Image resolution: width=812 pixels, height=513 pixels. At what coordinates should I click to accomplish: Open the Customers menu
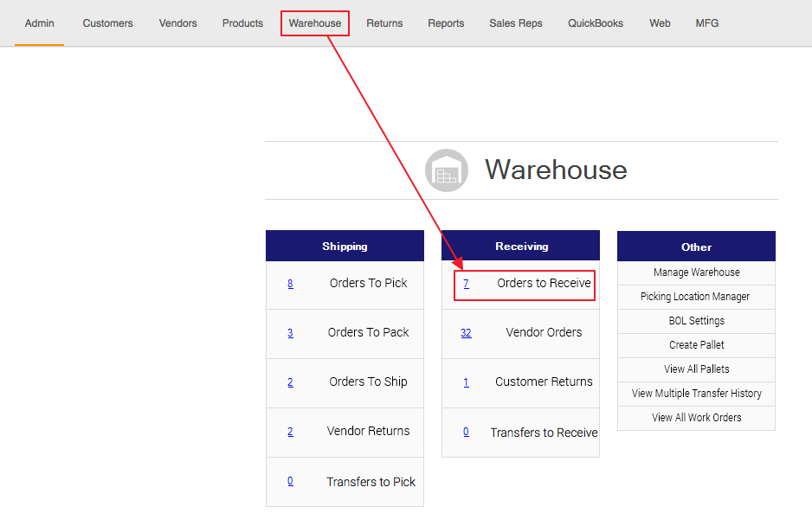(108, 23)
